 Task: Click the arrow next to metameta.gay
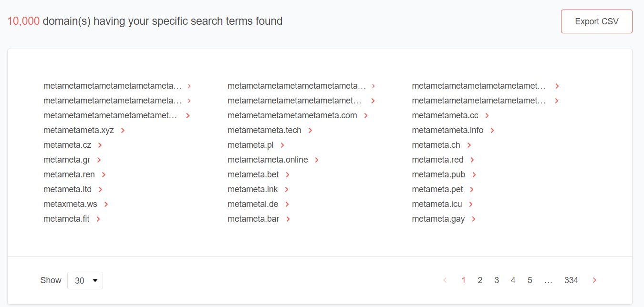(474, 219)
